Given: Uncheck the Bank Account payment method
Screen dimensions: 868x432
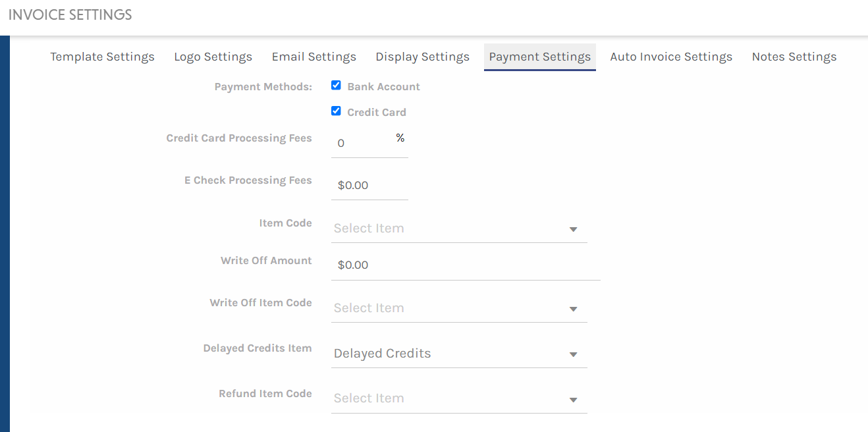Looking at the screenshot, I should pos(336,86).
